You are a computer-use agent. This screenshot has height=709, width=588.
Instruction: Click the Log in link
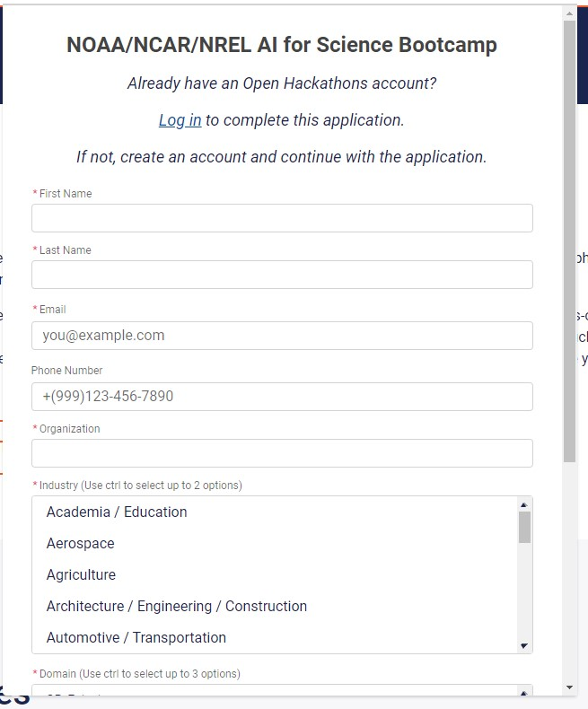click(180, 120)
